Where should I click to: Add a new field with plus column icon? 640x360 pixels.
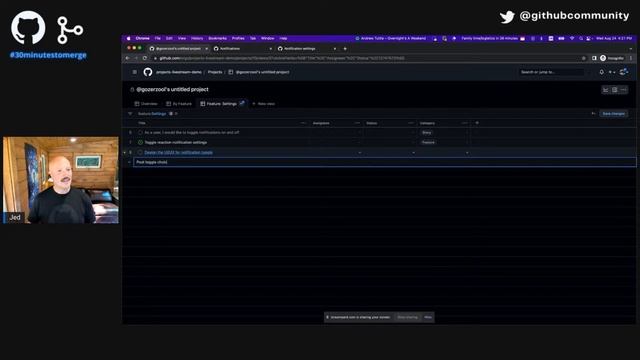pyautogui.click(x=477, y=123)
